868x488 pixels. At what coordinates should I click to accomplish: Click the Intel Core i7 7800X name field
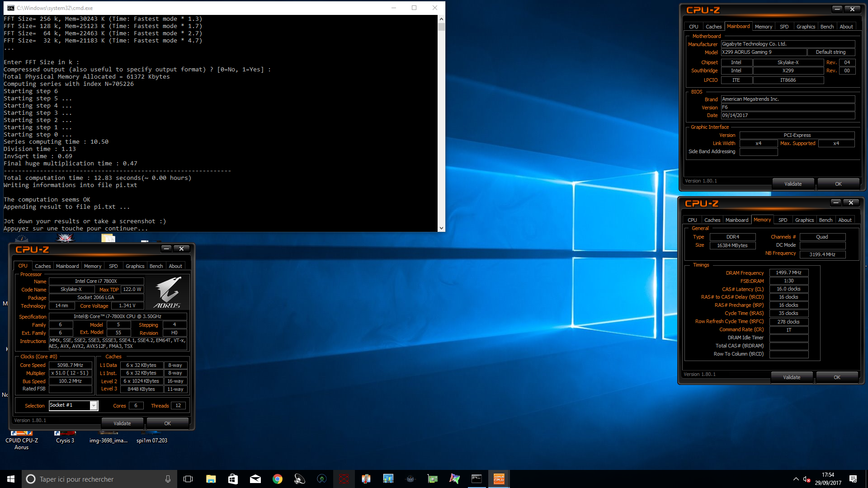[x=96, y=281]
